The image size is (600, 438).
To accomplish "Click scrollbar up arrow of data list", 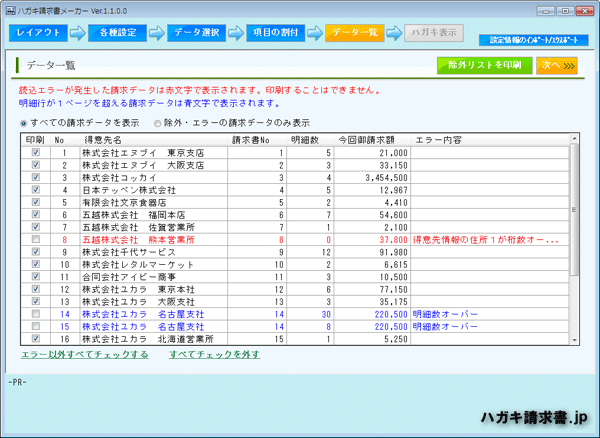I will 574,138.
